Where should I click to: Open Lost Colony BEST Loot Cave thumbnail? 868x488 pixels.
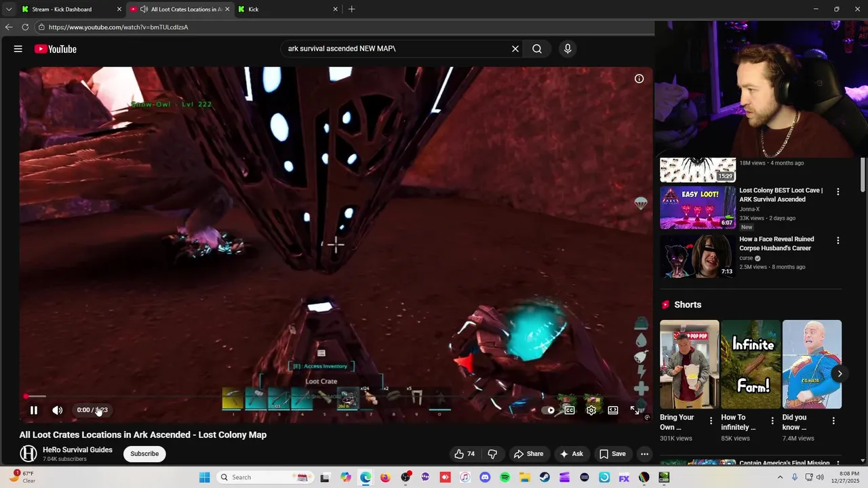click(698, 207)
